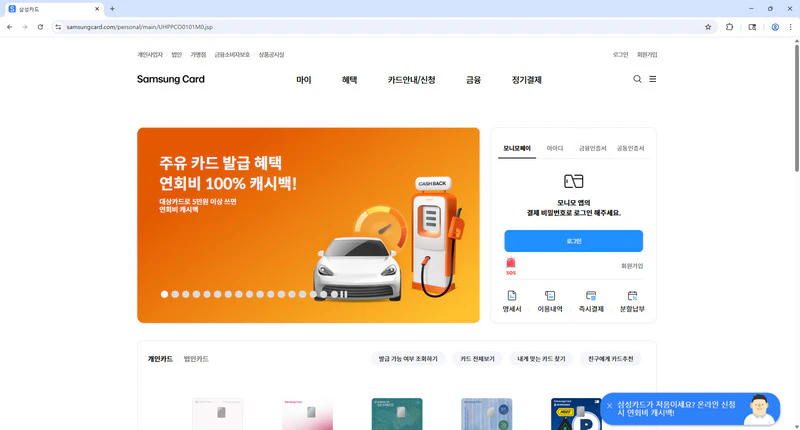Click the light blue card thumbnail
Viewport: 800px width, 430px height.
pyautogui.click(x=487, y=414)
